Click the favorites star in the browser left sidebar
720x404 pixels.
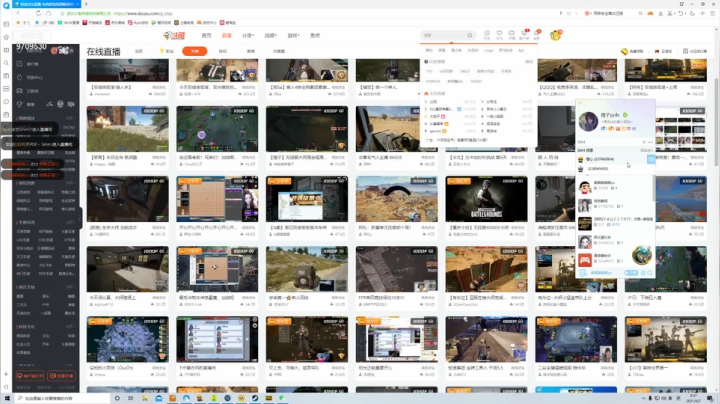tap(6, 37)
